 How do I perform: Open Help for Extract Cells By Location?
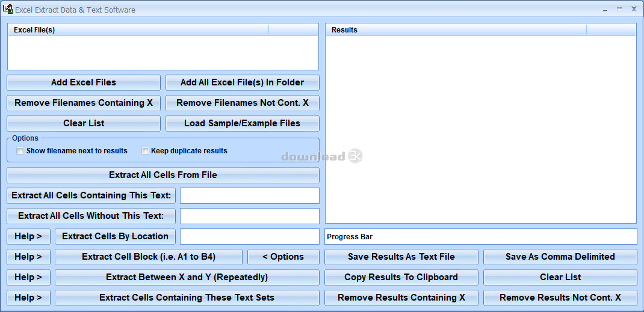point(28,237)
